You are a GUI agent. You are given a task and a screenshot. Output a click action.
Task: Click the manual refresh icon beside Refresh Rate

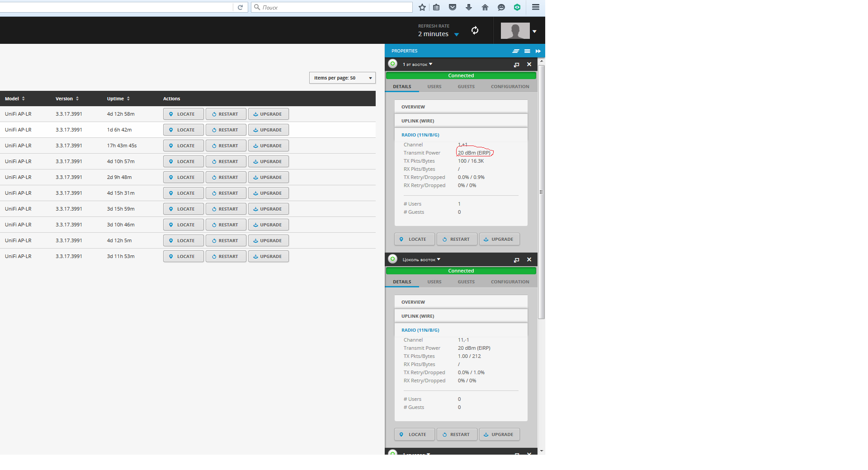pyautogui.click(x=475, y=31)
